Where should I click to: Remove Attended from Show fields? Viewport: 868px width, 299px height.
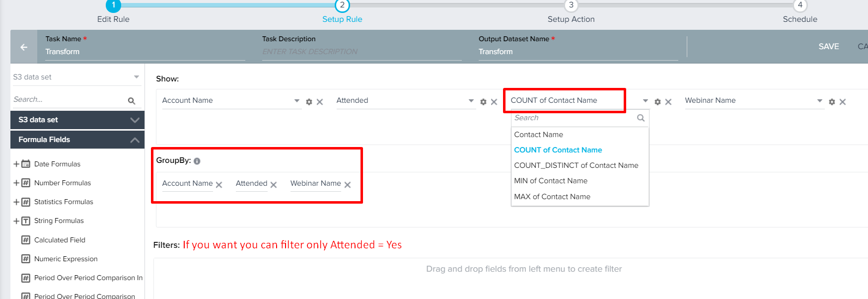[494, 102]
